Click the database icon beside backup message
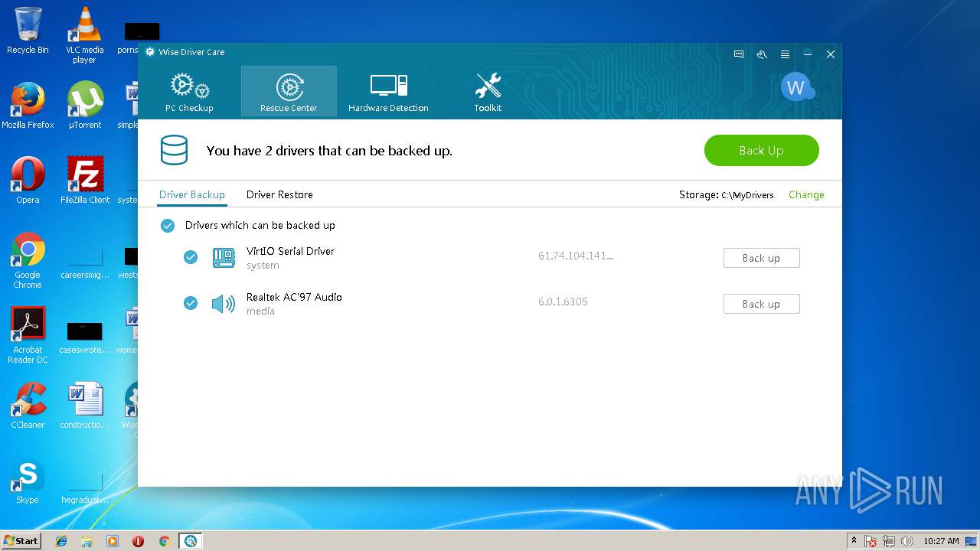980x551 pixels. pyautogui.click(x=174, y=150)
